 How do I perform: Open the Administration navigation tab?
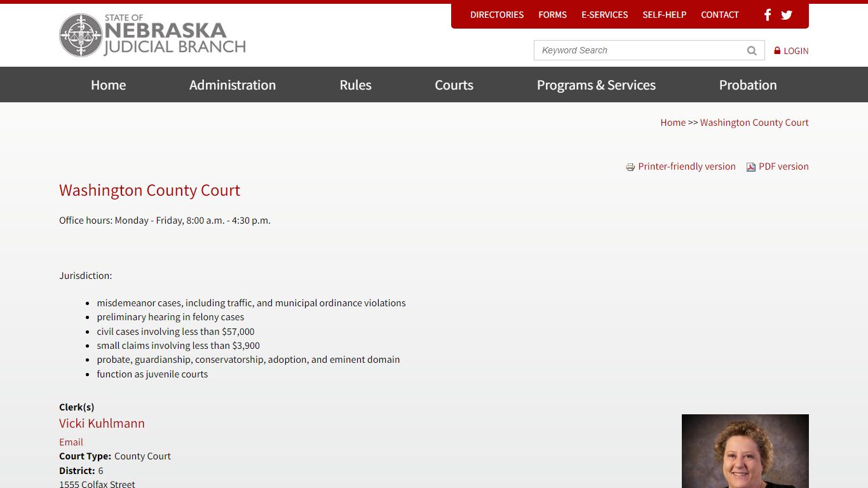click(233, 85)
